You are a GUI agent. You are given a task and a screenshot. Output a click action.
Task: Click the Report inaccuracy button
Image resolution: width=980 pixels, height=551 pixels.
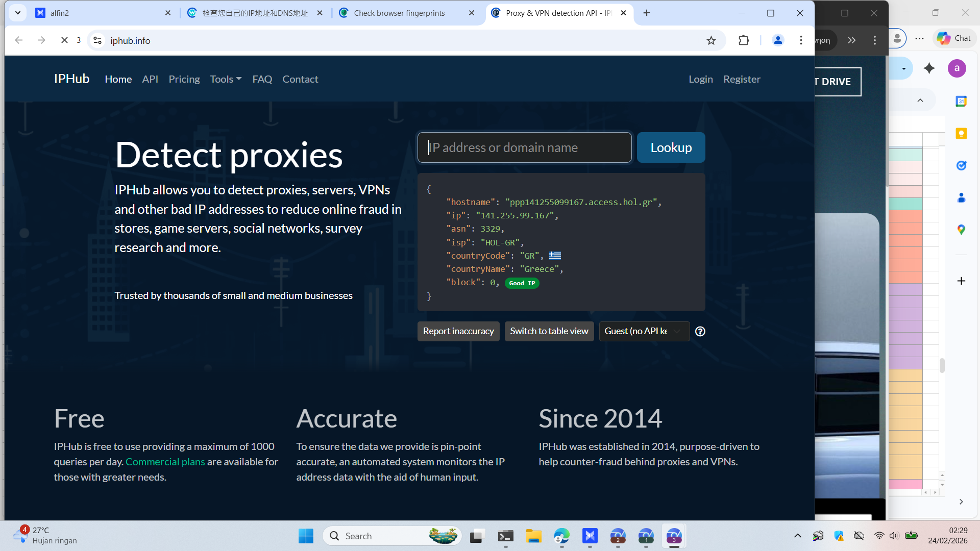coord(458,332)
